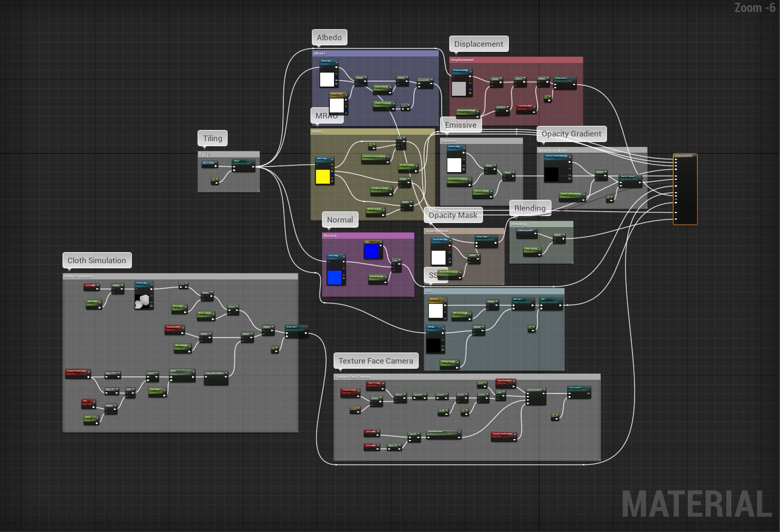The width and height of the screenshot is (780, 532).
Task: Collapse the MRAO Map node preview arrow
Action: point(332,159)
